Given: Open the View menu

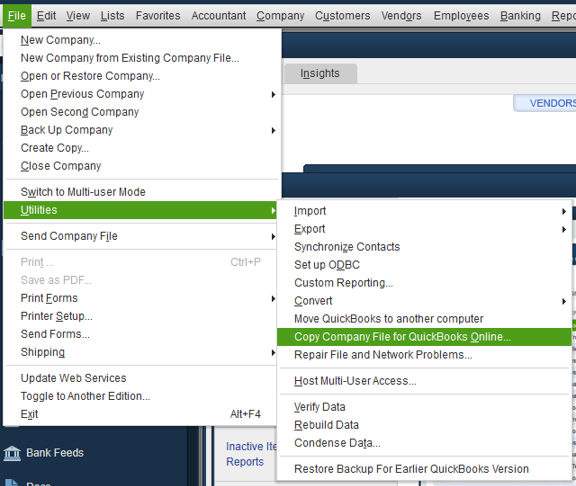Looking at the screenshot, I should (78, 16).
